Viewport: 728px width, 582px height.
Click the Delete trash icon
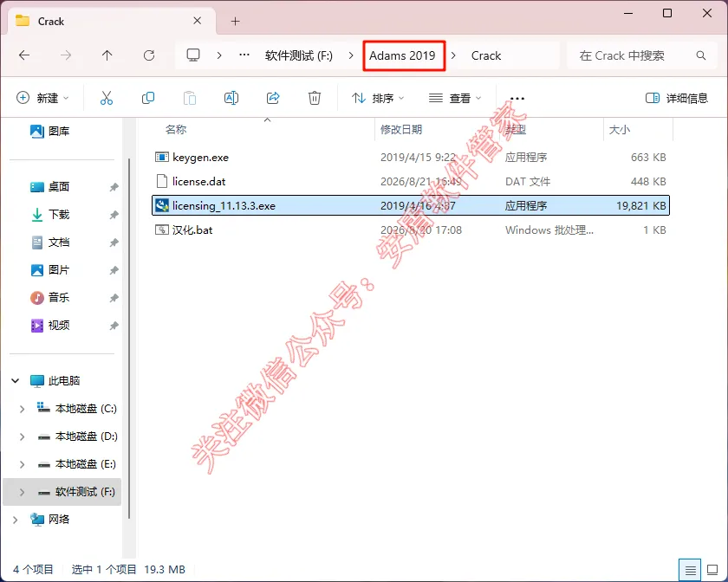coord(315,98)
